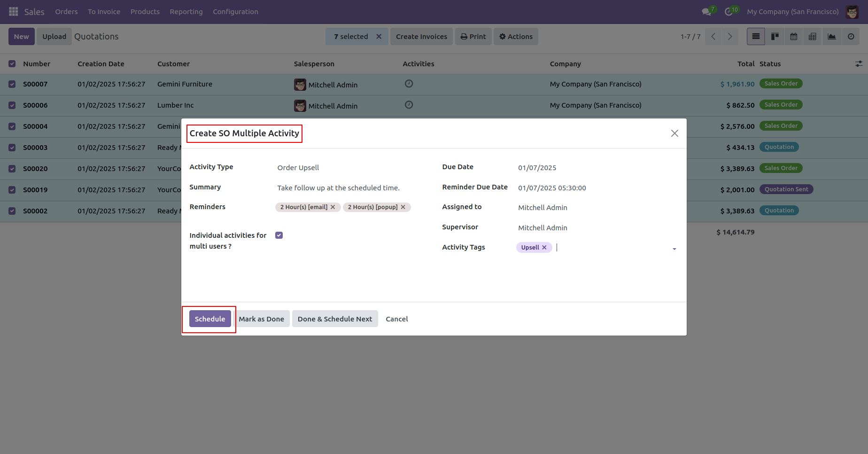868x454 pixels.
Task: Click activity clock icon for S00007
Action: [409, 84]
